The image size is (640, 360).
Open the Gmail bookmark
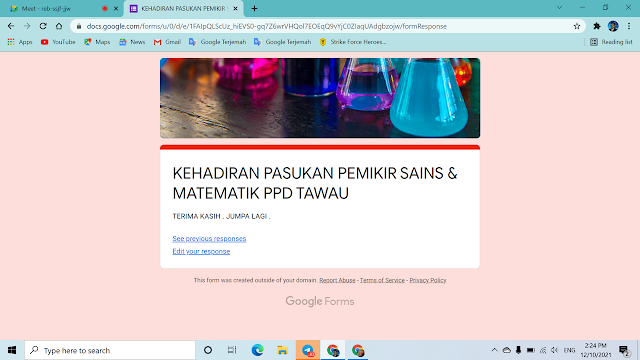(x=167, y=42)
